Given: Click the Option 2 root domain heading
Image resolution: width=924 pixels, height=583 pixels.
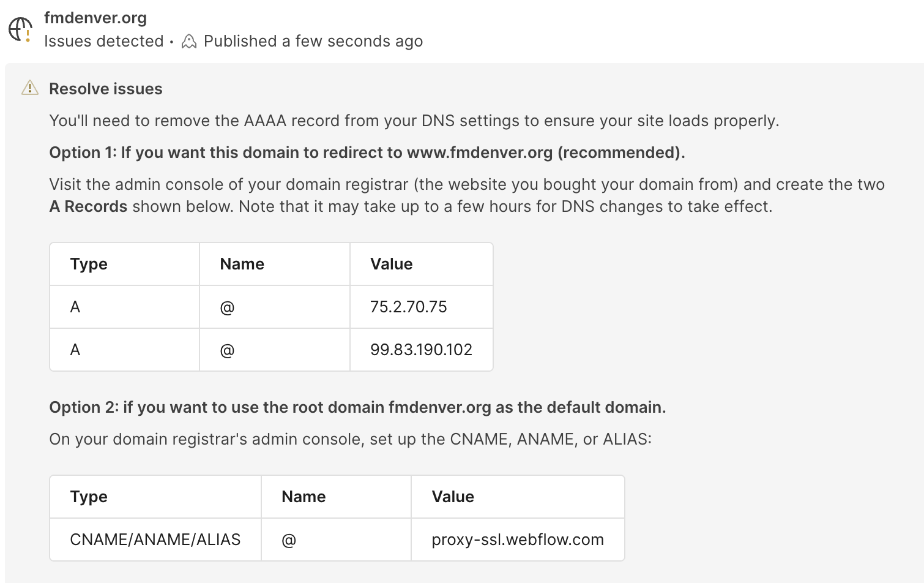Looking at the screenshot, I should pos(357,407).
